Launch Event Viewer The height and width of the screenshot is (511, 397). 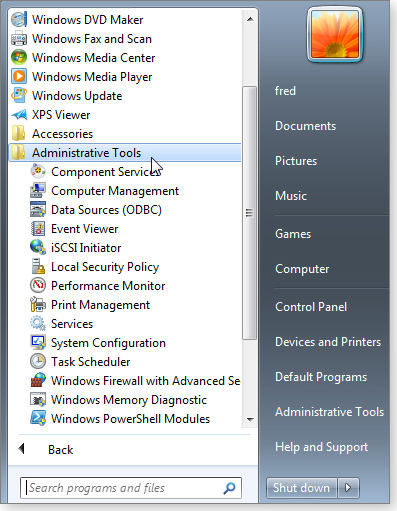click(x=85, y=229)
